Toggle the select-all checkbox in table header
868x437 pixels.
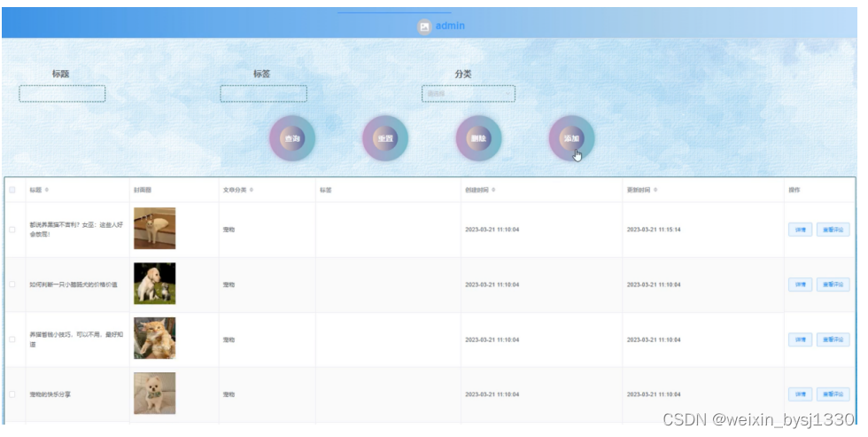pyautogui.click(x=12, y=190)
